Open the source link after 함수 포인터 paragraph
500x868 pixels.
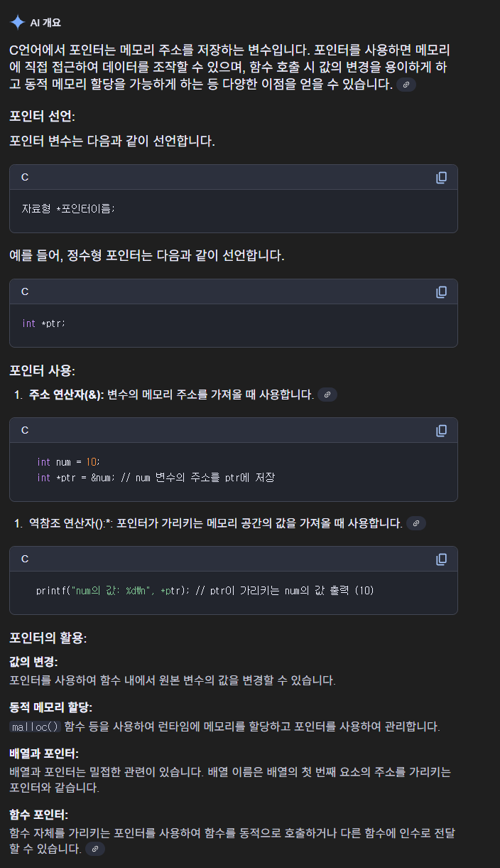tap(94, 848)
